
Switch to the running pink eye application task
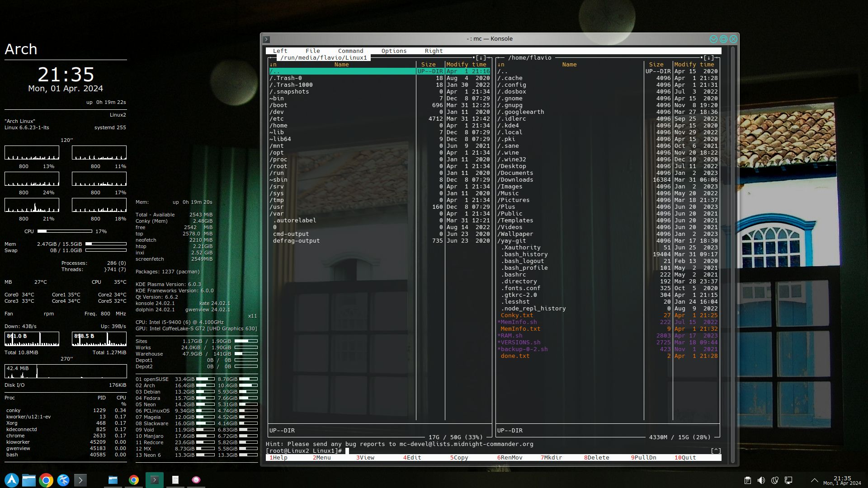click(x=196, y=480)
